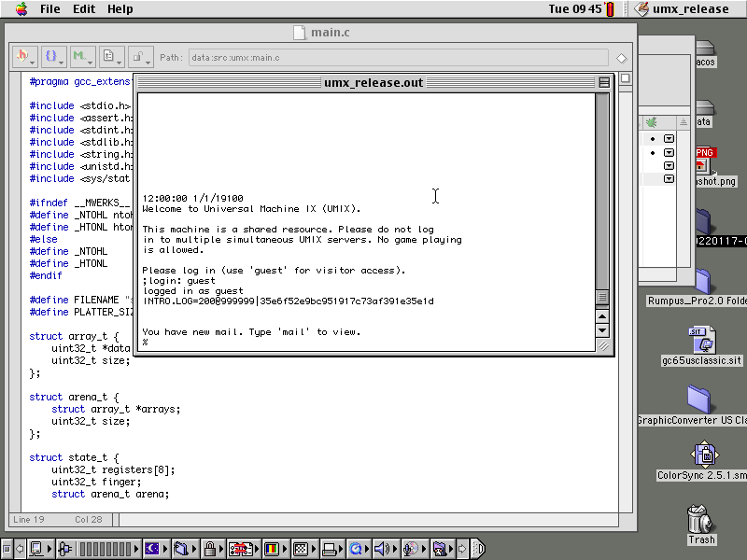Click the 'struct arena_t {' line in main.c
The image size is (747, 560).
pyautogui.click(x=74, y=398)
